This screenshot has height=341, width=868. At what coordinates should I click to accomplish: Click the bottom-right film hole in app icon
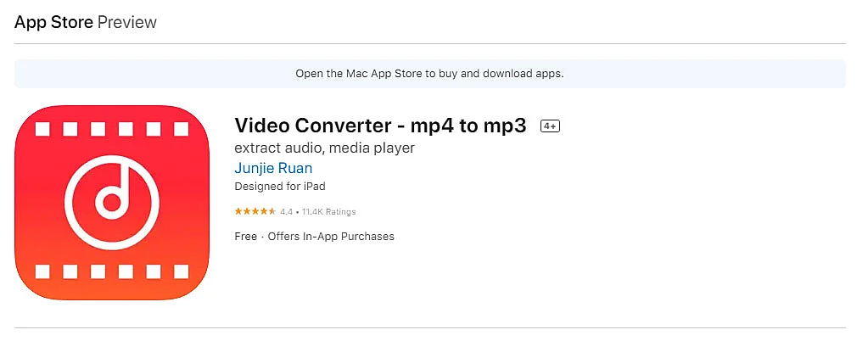[179, 271]
